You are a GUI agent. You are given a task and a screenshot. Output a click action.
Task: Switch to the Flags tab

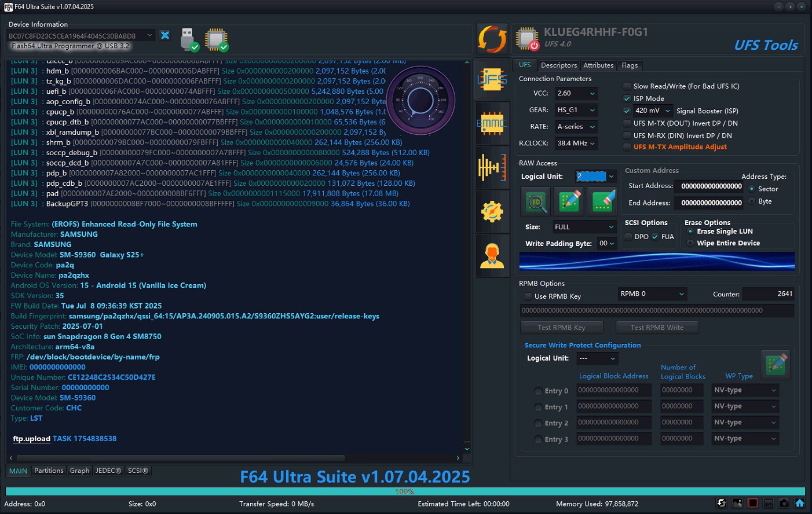(630, 65)
